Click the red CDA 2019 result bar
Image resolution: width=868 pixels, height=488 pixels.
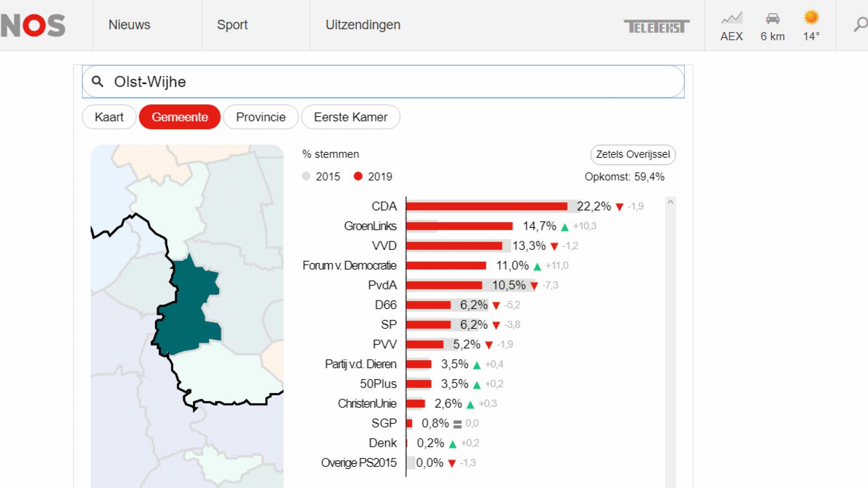point(487,206)
